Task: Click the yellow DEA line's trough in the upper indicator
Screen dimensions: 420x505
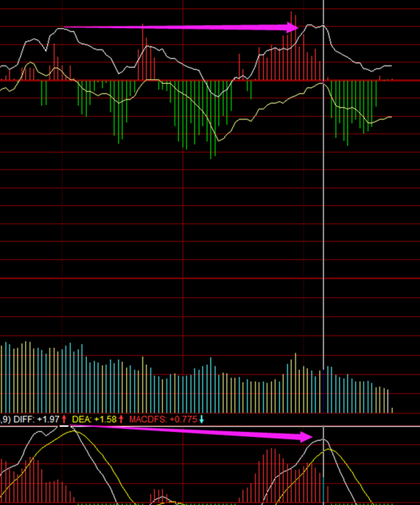Action: click(219, 141)
